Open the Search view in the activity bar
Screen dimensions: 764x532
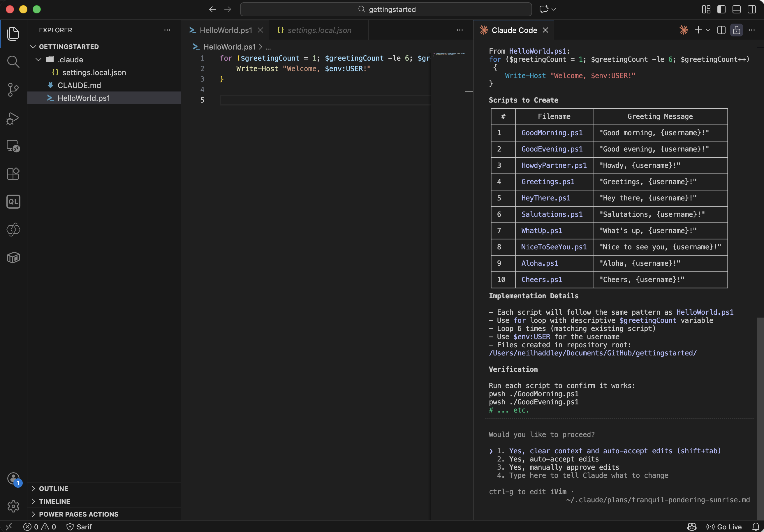pos(13,61)
